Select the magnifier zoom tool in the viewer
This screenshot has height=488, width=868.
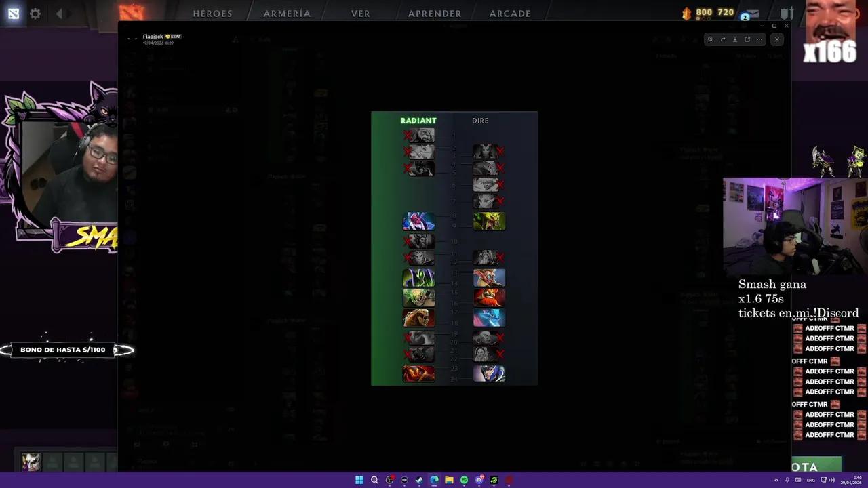(x=710, y=39)
